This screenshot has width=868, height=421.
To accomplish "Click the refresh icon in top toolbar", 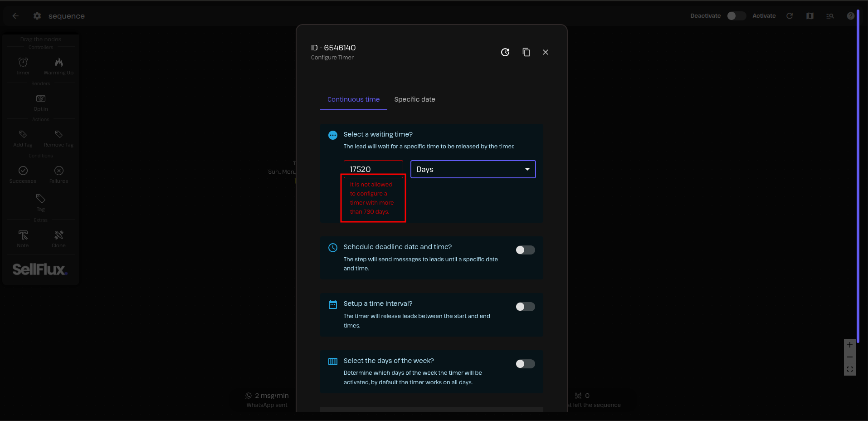I will [x=790, y=16].
